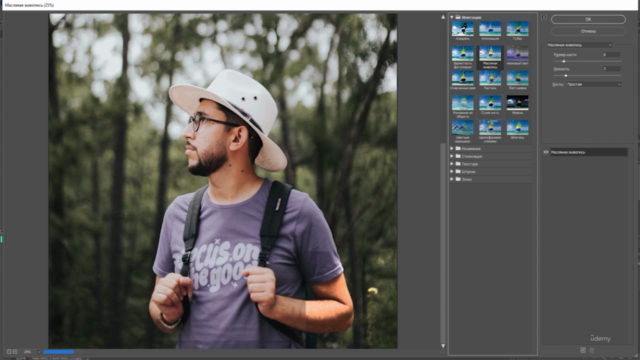
Task: Click the Размер кисти value field
Action: tap(611, 54)
